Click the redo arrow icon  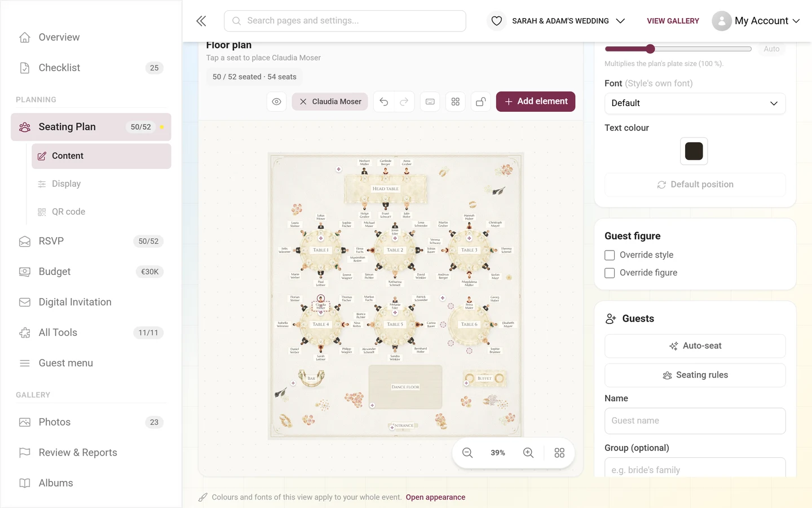[404, 102]
